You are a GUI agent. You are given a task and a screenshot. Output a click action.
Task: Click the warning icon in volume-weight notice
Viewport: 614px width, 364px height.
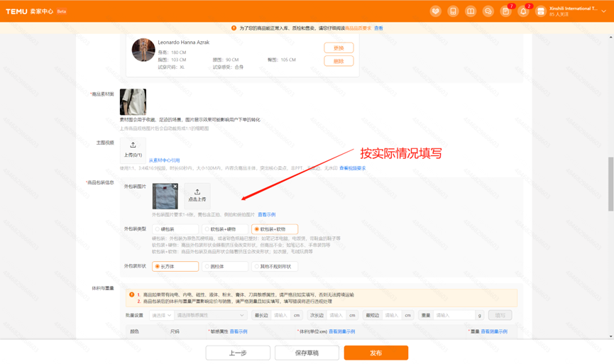coord(132,294)
